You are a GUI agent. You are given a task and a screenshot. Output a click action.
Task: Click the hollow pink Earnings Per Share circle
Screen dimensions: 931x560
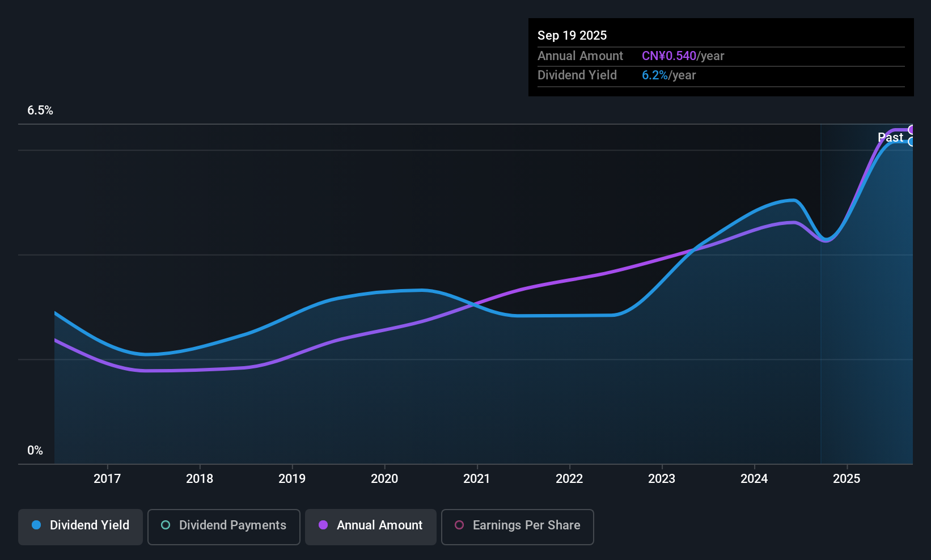pos(459,525)
